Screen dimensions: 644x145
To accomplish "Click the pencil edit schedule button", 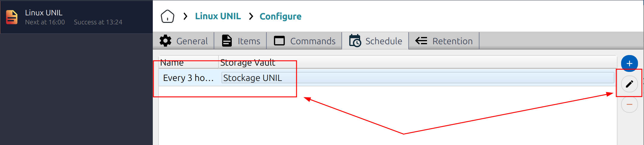I will (x=629, y=84).
